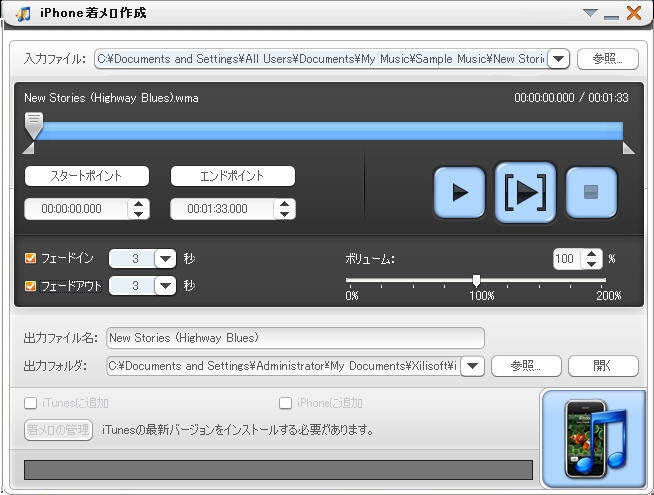Viewport: 654px width, 495px height.
Task: Click the volume slider handle
Action: [476, 281]
